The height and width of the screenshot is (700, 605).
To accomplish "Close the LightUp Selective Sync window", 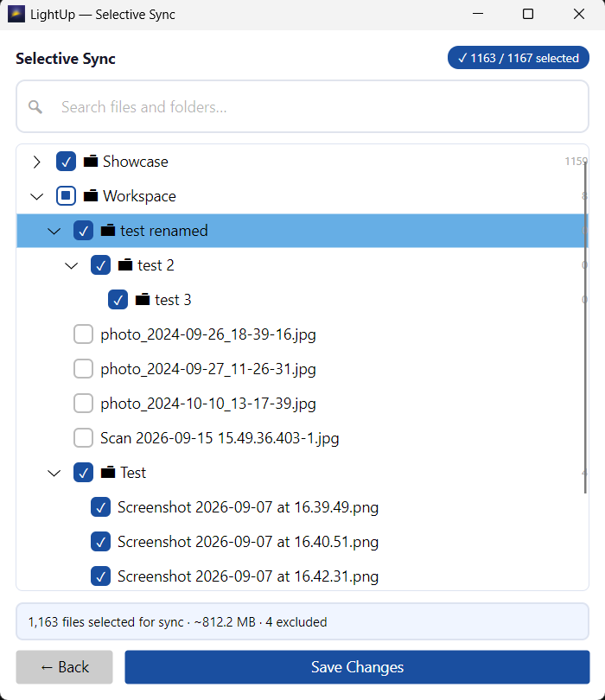I will point(579,14).
